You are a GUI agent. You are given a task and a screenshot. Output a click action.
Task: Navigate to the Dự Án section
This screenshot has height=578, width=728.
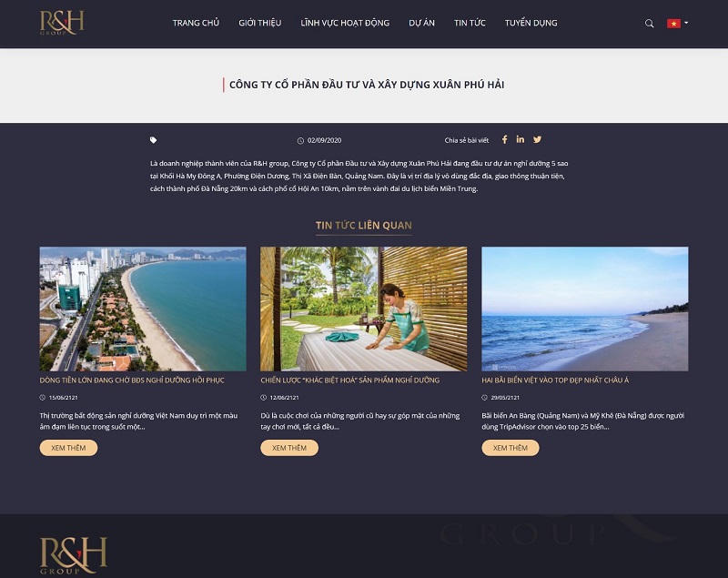coord(421,23)
